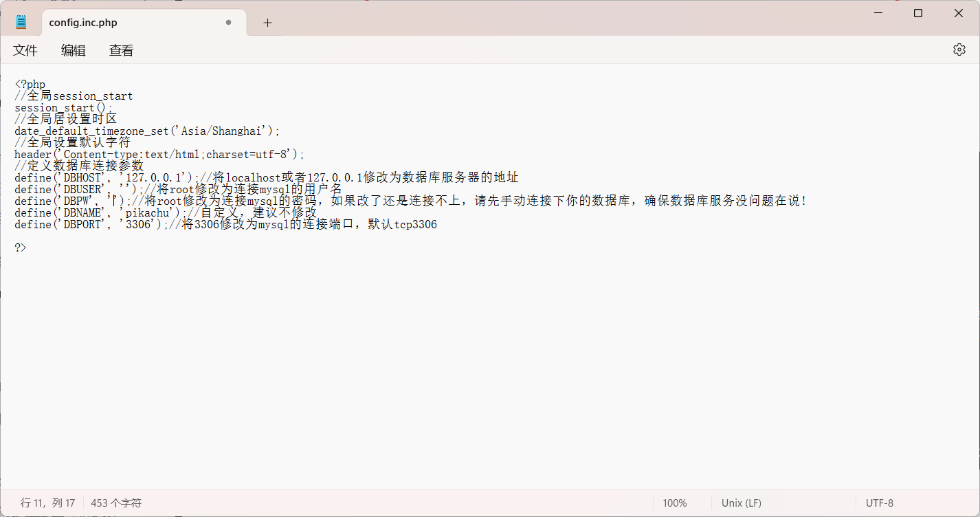Click the Unix (LF) line ending indicator
This screenshot has height=517, width=980.
pyautogui.click(x=741, y=503)
